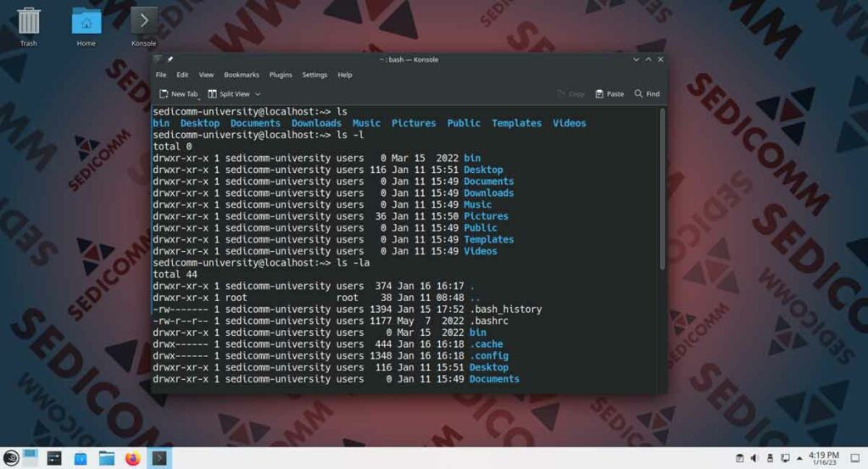Open the Bookmarks menu
Screen dimensions: 868x469
(242, 75)
